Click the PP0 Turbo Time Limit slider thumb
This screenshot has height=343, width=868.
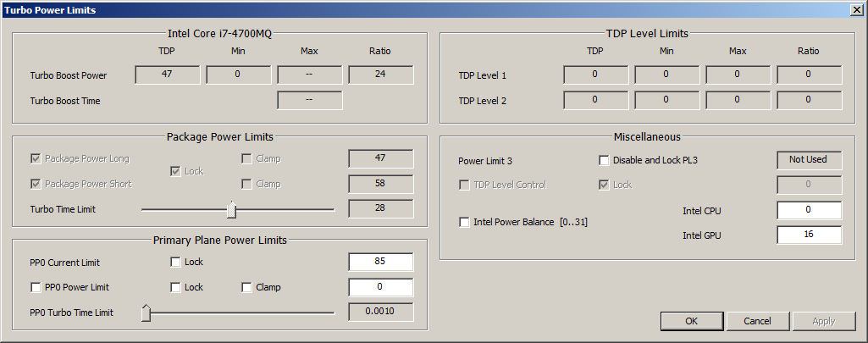pos(147,313)
